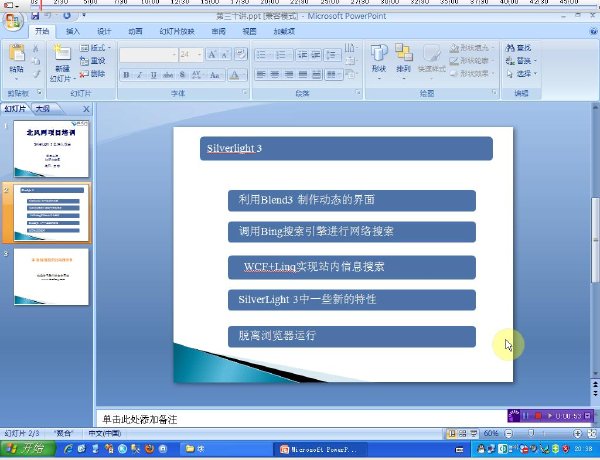Open the Layout (版式) dropdown
Image resolution: width=600 pixels, height=460 pixels.
95,48
